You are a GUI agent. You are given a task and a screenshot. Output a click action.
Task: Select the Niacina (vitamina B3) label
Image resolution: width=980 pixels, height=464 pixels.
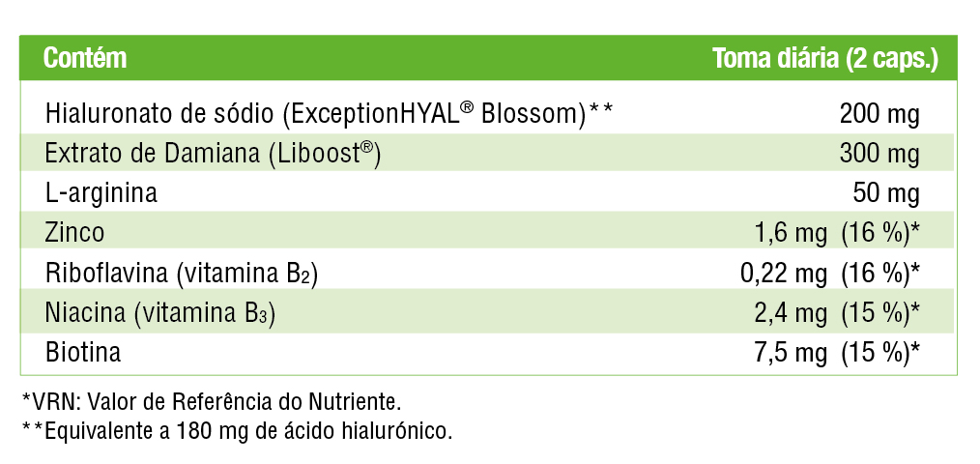(159, 312)
